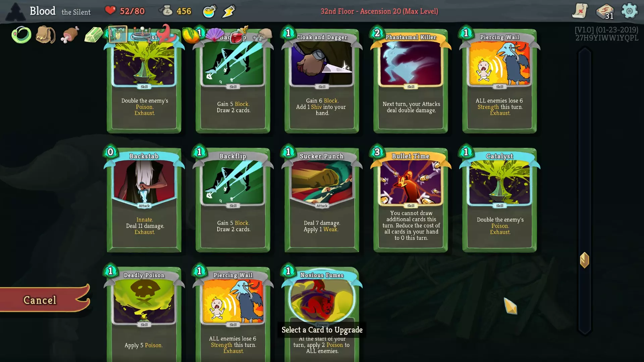
Task: Choose the Deadly Poison card
Action: pyautogui.click(x=144, y=313)
